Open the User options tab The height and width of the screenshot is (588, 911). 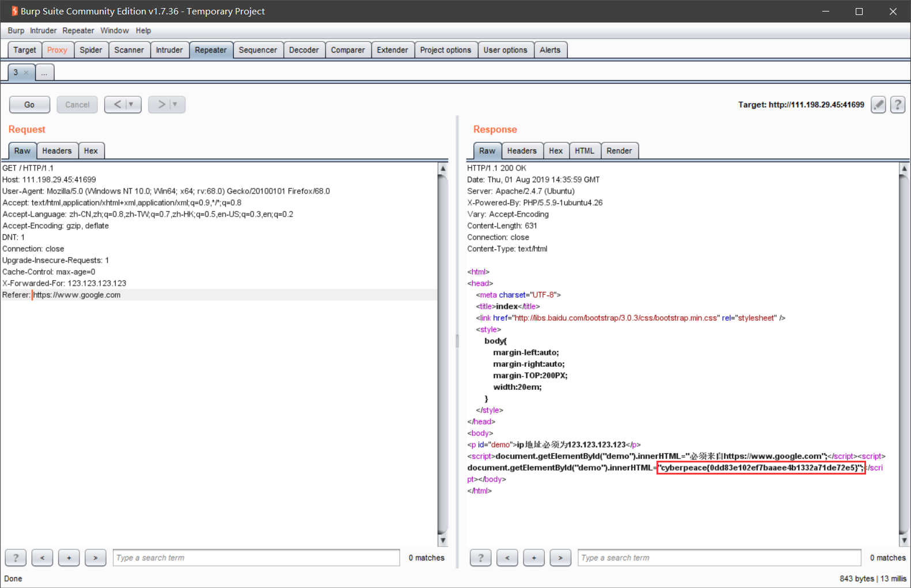pyautogui.click(x=506, y=50)
